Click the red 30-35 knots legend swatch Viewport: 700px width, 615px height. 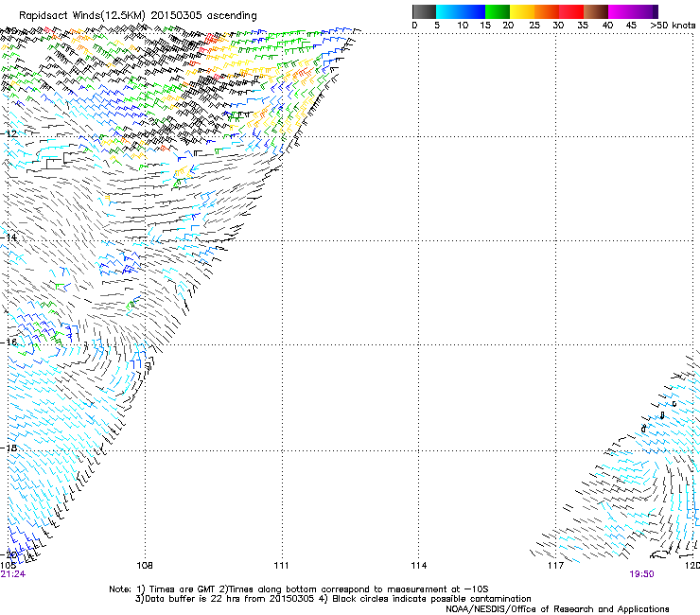[571, 11]
